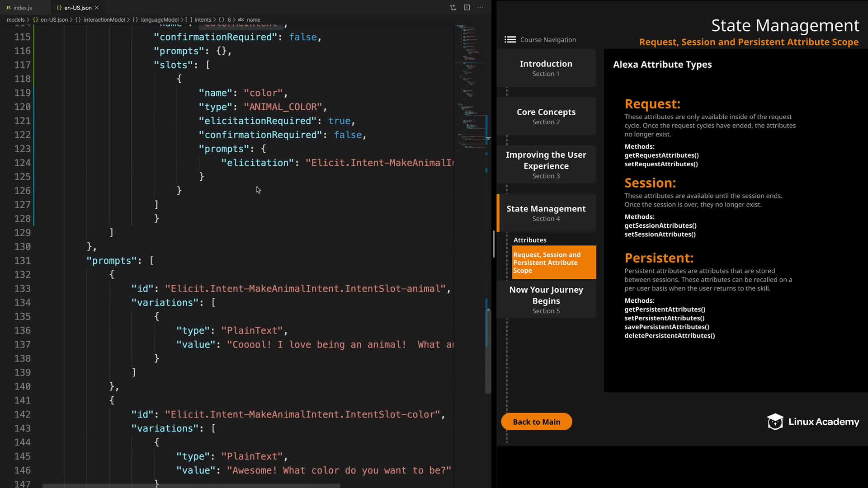Open the editor more actions ellipsis

[x=480, y=8]
